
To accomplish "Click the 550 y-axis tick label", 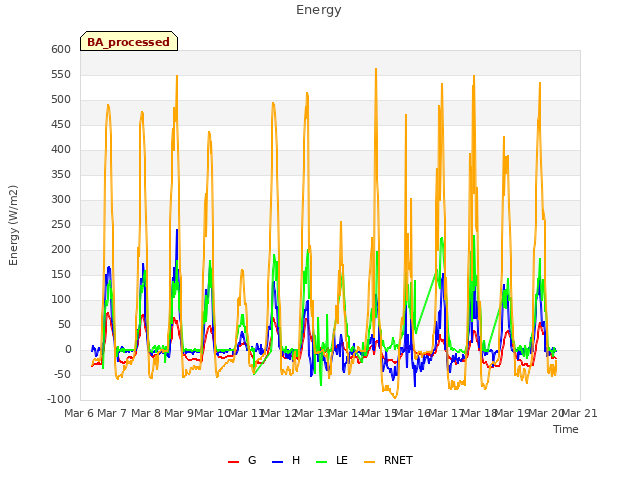I will pos(61,75).
